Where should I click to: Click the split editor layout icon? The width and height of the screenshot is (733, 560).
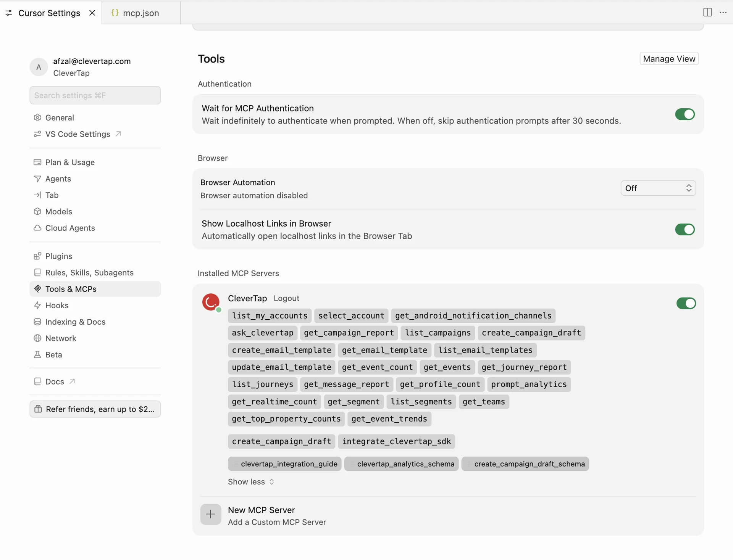pos(707,12)
